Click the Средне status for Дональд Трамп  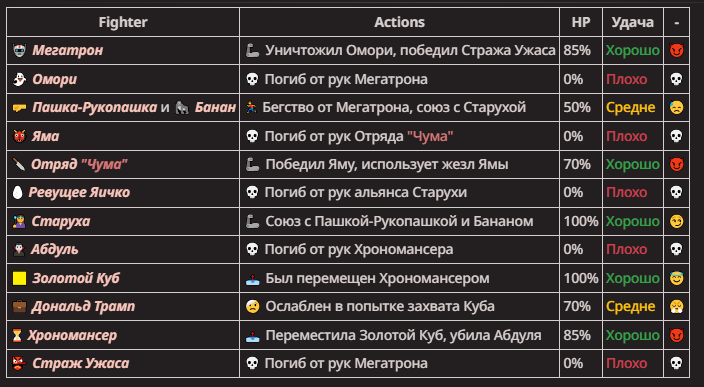click(x=630, y=307)
